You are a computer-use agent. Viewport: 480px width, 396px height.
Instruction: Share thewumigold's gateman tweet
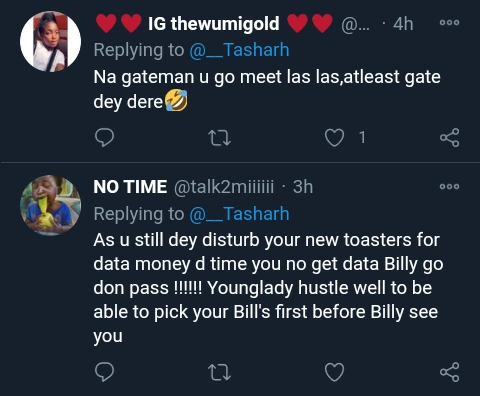pyautogui.click(x=450, y=138)
